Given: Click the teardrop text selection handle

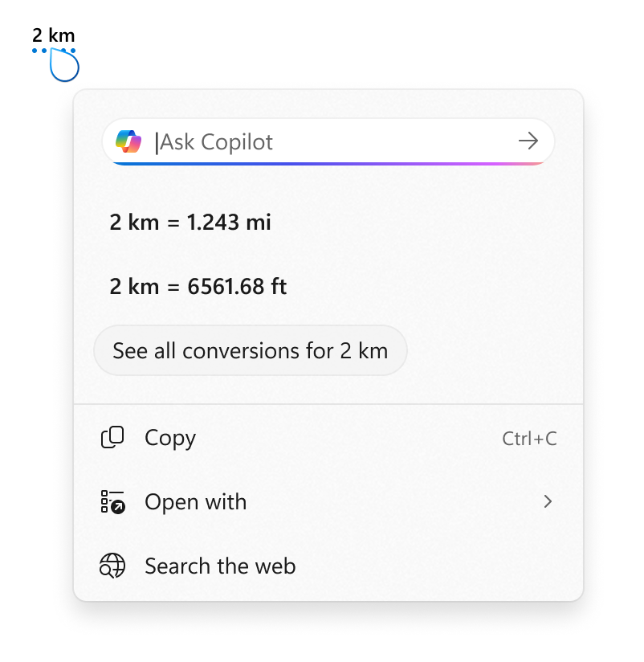Looking at the screenshot, I should (64, 67).
